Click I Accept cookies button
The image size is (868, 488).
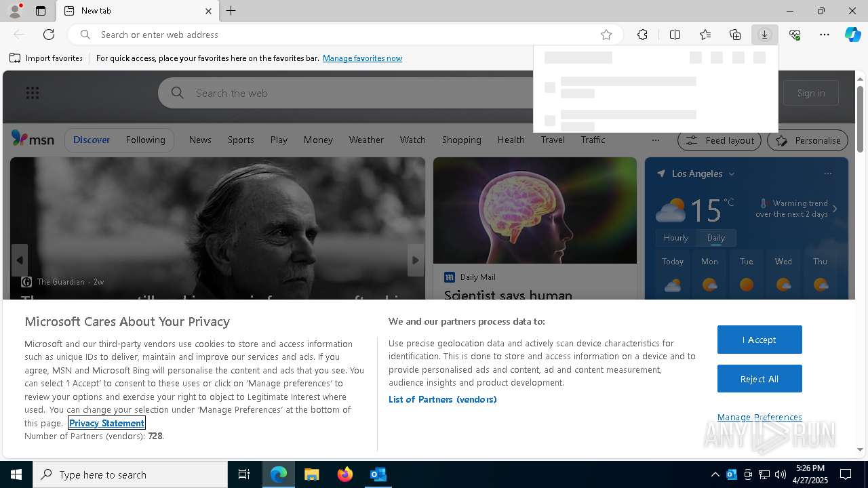759,340
